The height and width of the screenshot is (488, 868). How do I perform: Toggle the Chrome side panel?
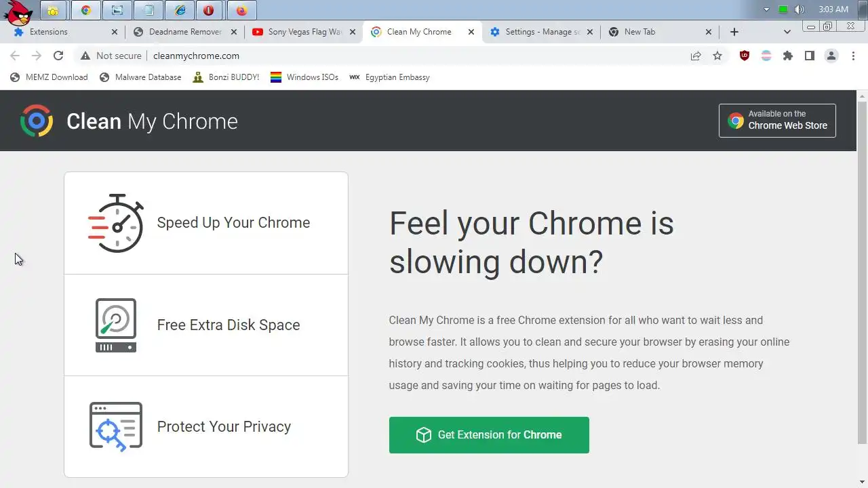pyautogui.click(x=810, y=56)
